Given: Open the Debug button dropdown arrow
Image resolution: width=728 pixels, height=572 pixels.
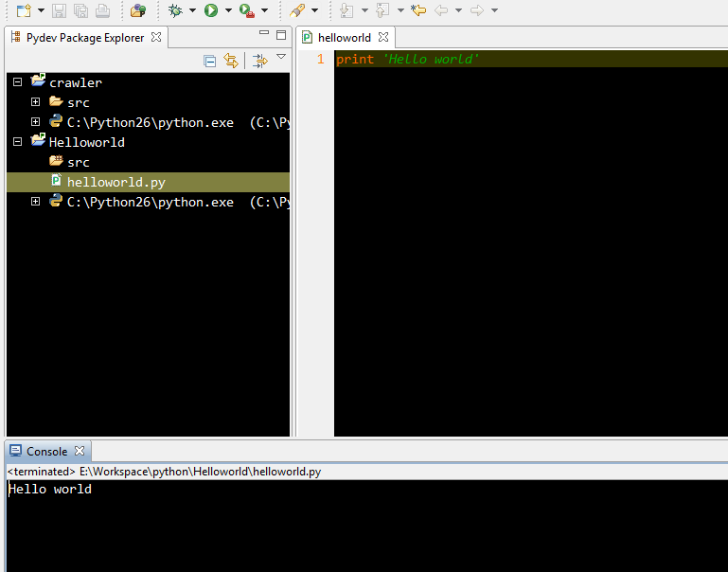Looking at the screenshot, I should click(192, 10).
